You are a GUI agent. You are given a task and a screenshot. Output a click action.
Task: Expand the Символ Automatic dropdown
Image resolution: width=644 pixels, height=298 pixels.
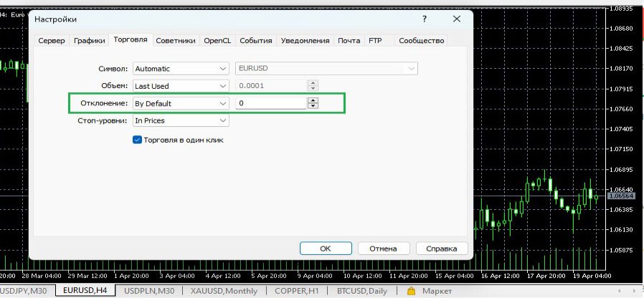click(181, 69)
